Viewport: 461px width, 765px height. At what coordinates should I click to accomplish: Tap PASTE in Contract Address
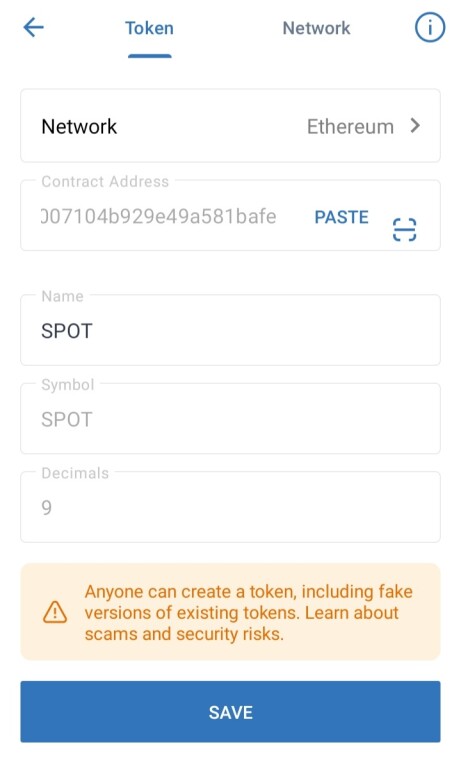pos(341,217)
